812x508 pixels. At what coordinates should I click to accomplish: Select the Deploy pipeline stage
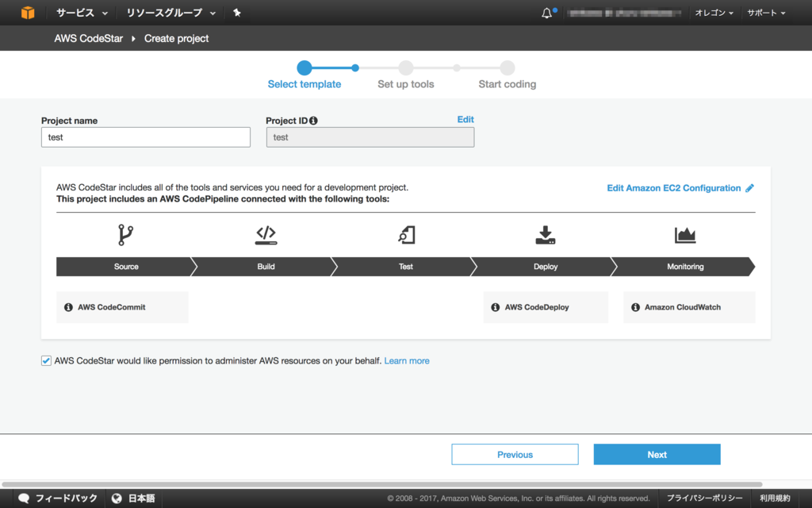[546, 267]
